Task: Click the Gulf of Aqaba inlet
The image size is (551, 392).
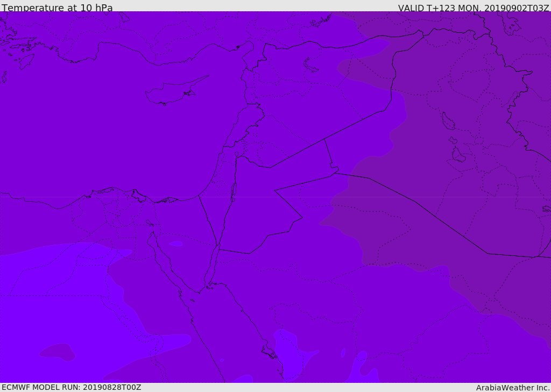Action: (213, 265)
